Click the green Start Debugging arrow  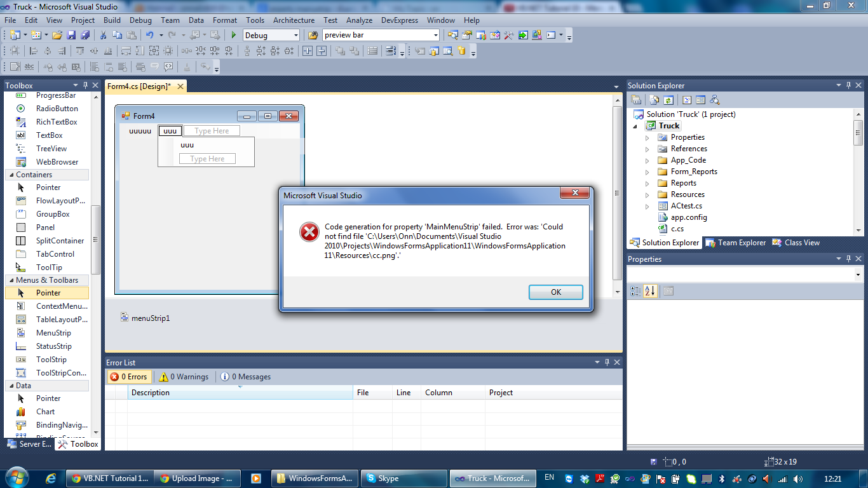coord(233,35)
